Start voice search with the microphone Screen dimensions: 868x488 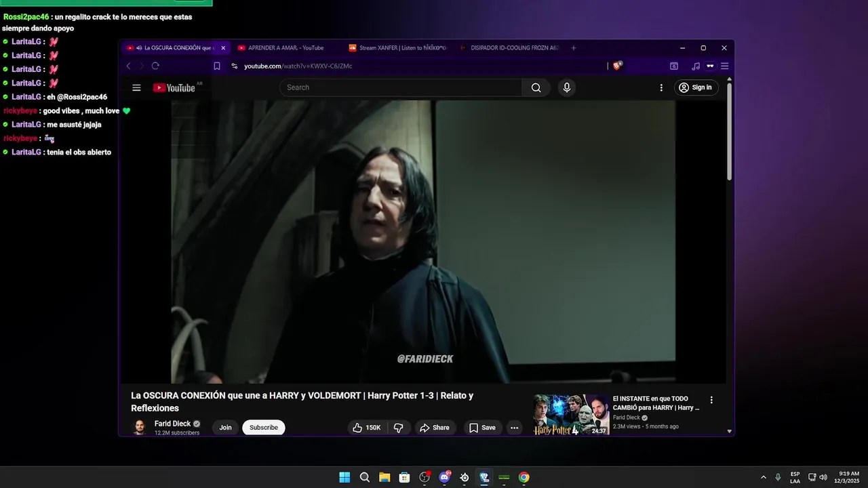(567, 87)
